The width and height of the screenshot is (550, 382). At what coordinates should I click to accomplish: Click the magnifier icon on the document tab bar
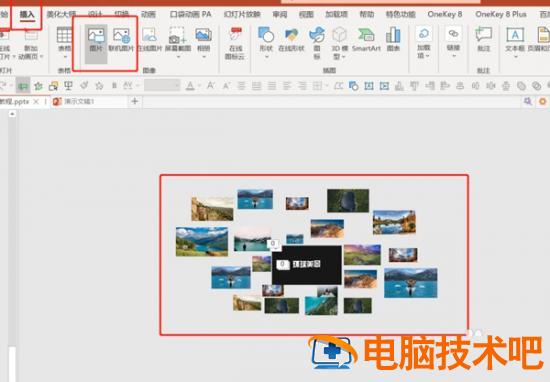528,101
